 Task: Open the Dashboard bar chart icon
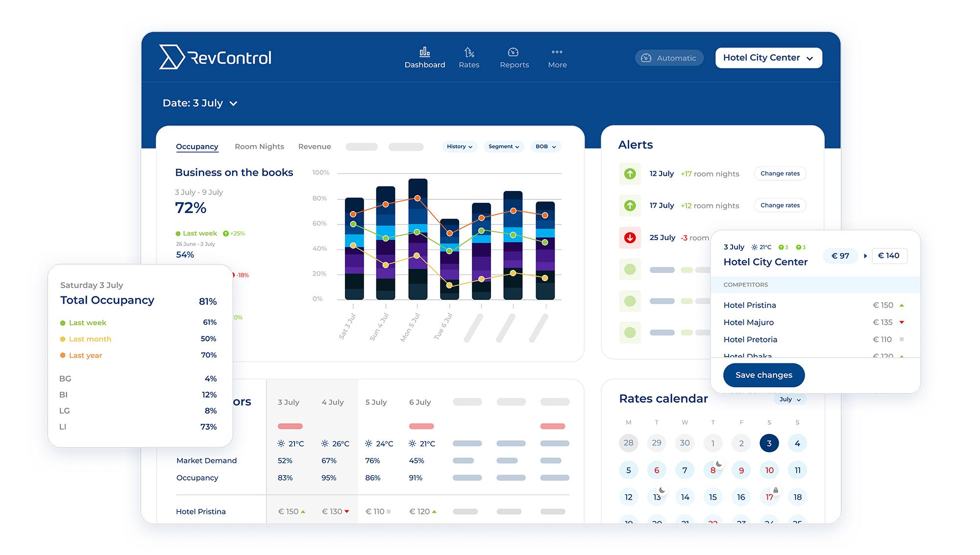click(424, 52)
